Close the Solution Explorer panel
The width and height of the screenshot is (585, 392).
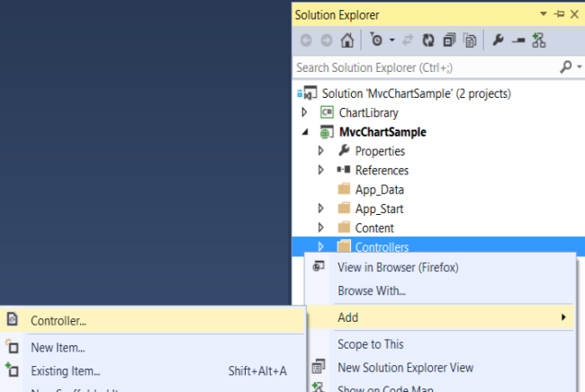click(574, 14)
